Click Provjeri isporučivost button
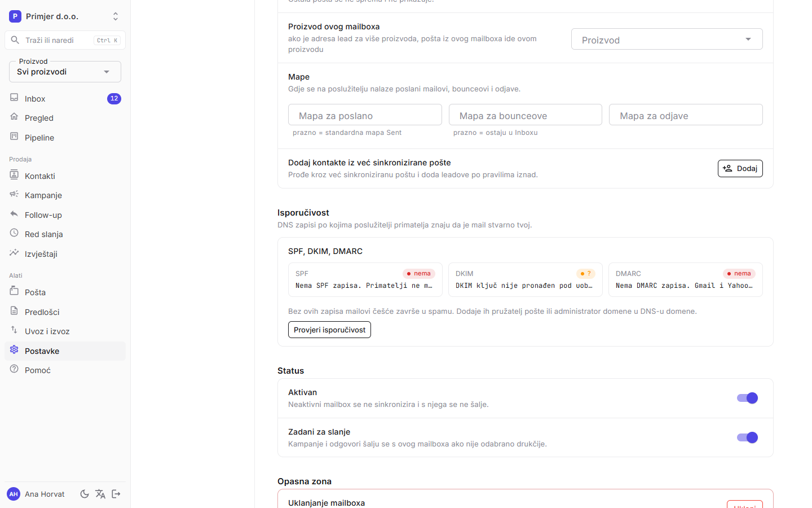 coord(329,330)
